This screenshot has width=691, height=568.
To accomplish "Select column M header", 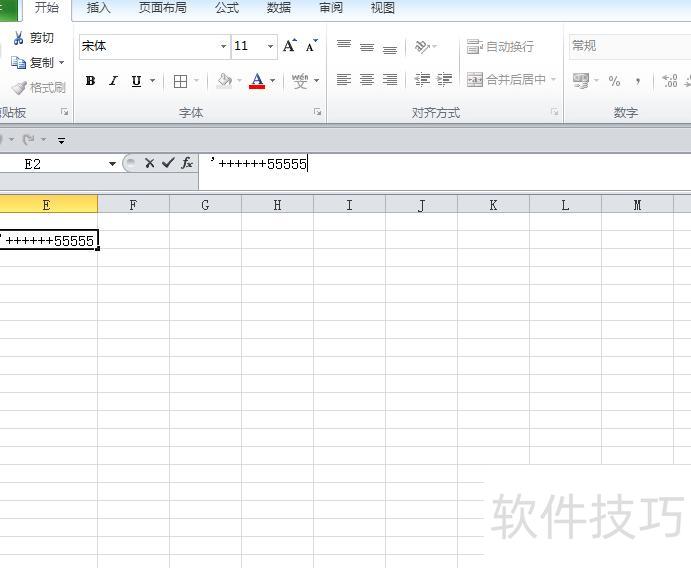I will [637, 205].
